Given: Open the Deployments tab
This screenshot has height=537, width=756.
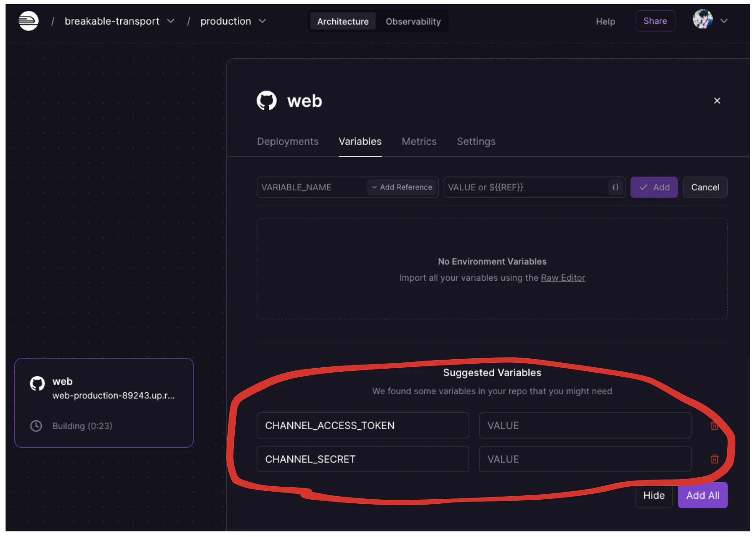Looking at the screenshot, I should 288,141.
